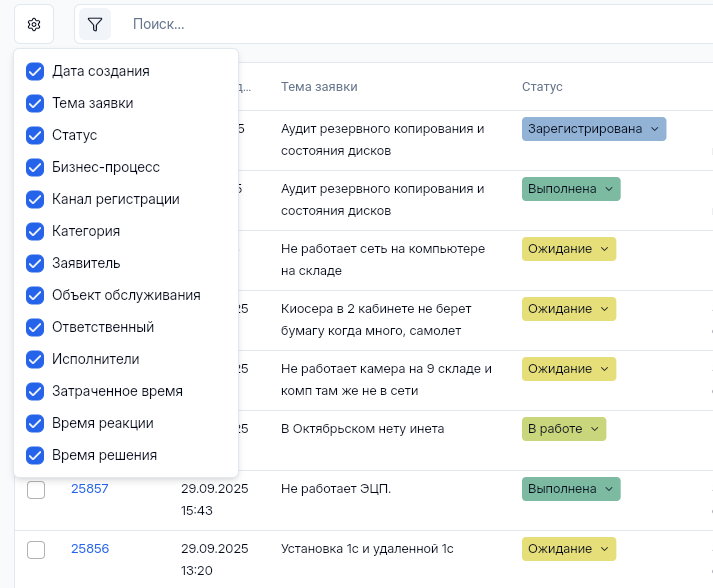Viewport: 713px width, 588px height.
Task: Expand the Зарегистрирована status dropdown
Action: pyautogui.click(x=593, y=129)
